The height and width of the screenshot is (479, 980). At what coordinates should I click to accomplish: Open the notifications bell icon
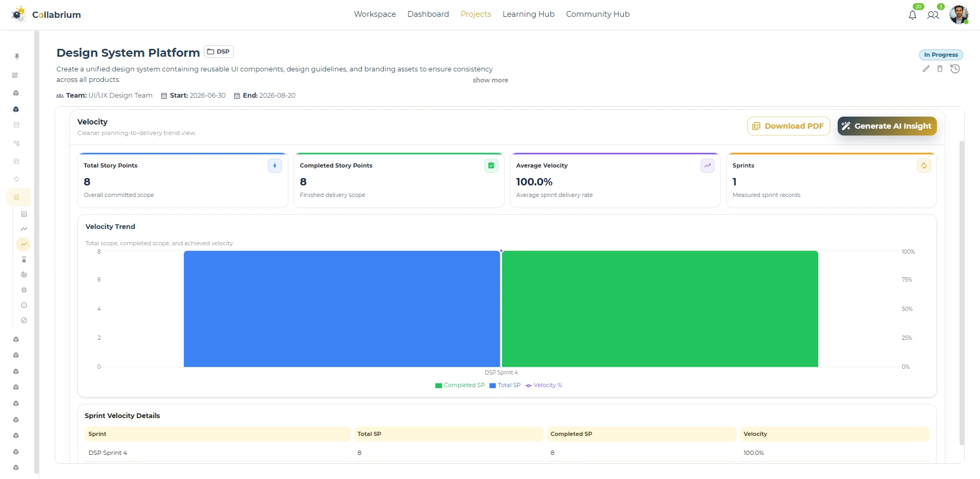(x=913, y=15)
